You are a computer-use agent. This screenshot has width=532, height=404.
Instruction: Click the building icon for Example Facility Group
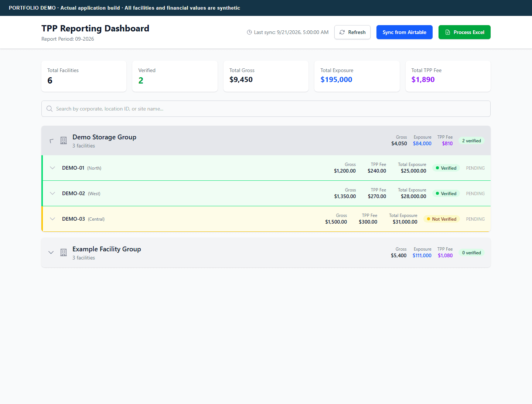click(x=64, y=252)
